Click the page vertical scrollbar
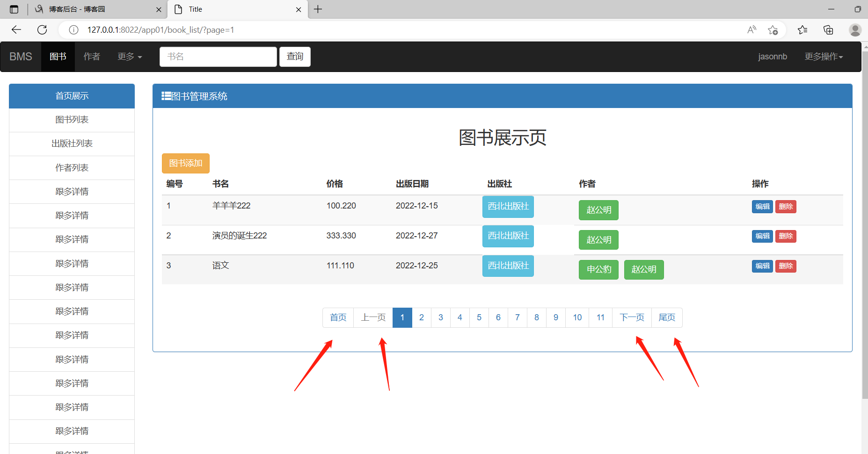The height and width of the screenshot is (454, 868). tap(865, 224)
